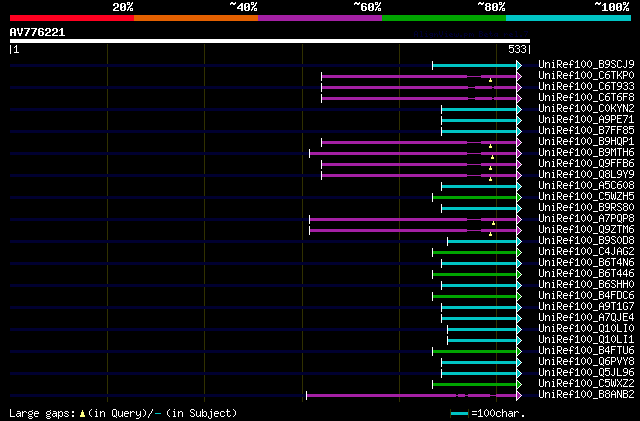Select the UniRef100_C5WXZ2 label
The height and width of the screenshot is (421, 640).
(x=586, y=384)
